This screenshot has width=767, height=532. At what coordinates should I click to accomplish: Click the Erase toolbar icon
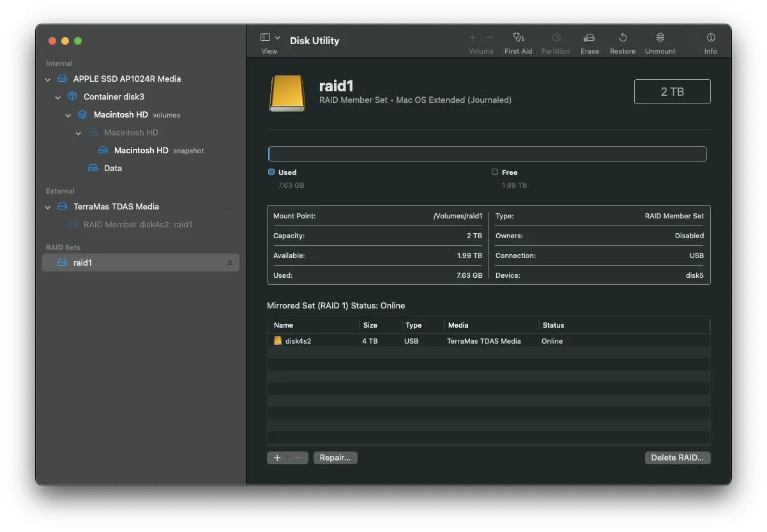[589, 38]
